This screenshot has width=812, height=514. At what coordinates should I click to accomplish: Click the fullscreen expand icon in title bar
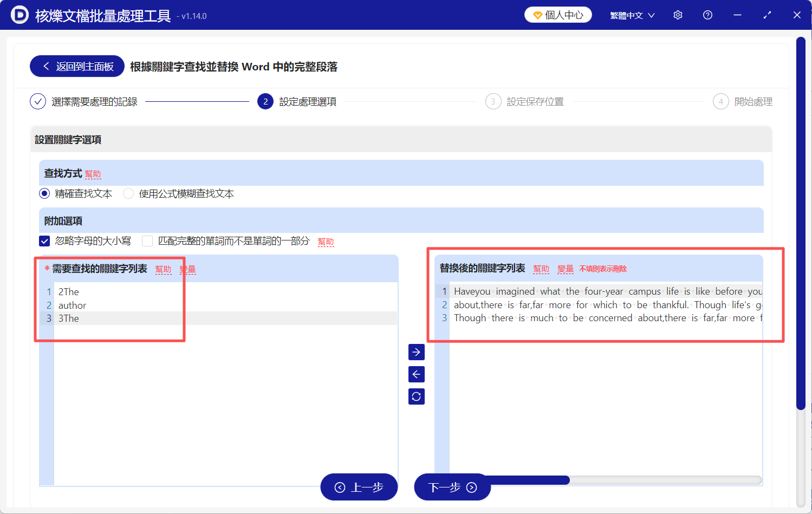pos(767,15)
